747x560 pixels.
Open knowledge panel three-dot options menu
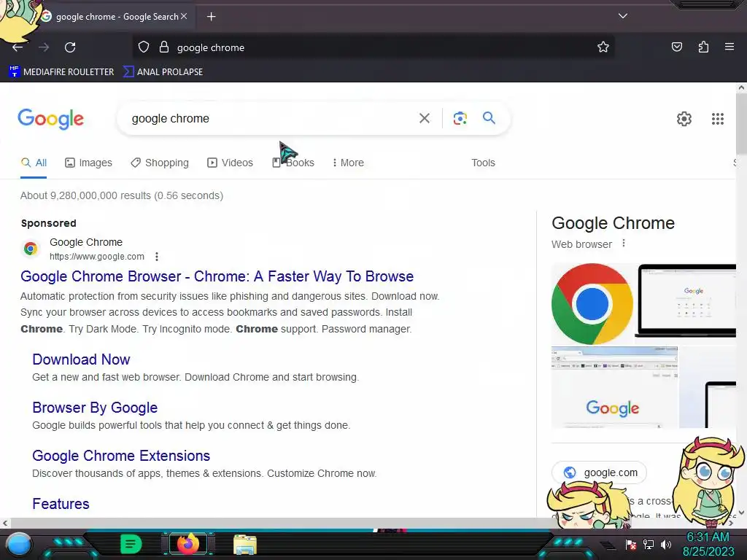tap(624, 244)
